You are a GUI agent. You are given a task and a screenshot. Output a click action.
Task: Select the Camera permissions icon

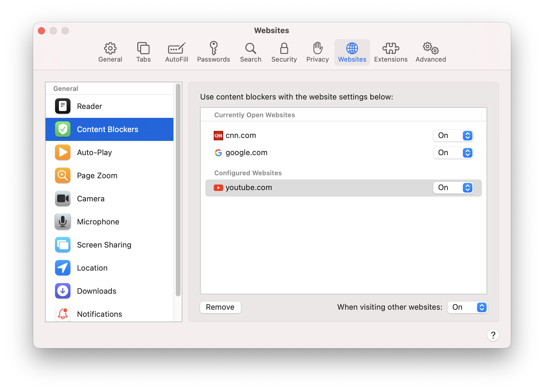pos(63,199)
